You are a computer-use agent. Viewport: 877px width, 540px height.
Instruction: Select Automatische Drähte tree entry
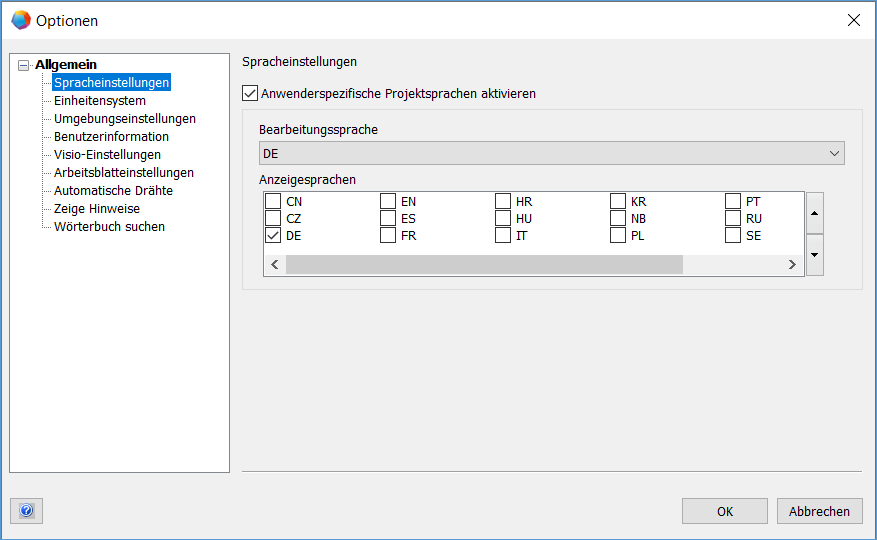tap(113, 190)
